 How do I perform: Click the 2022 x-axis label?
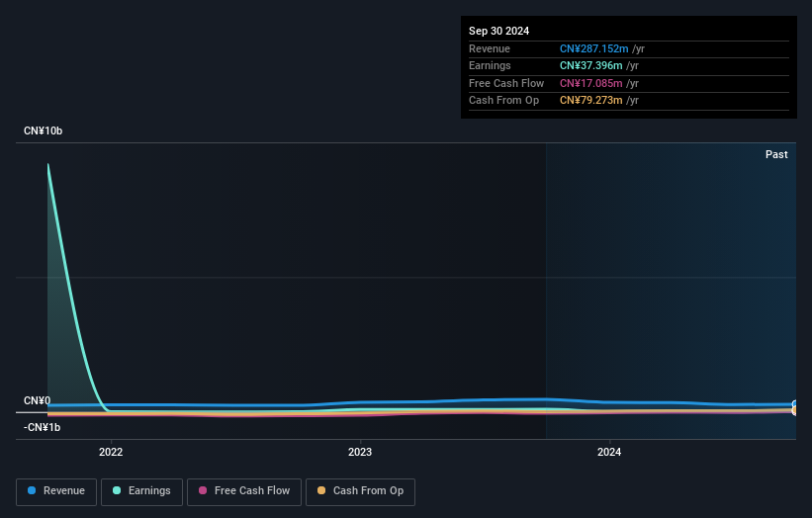pos(111,452)
